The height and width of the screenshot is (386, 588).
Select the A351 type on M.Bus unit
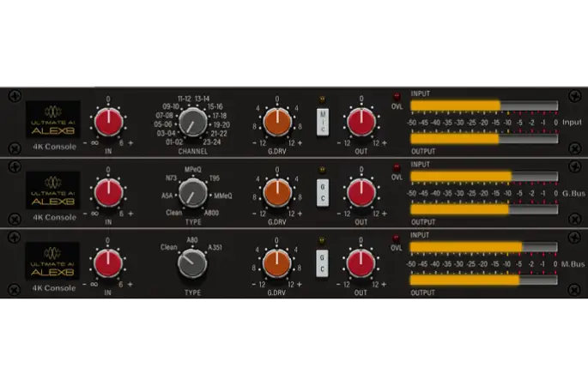coord(218,248)
